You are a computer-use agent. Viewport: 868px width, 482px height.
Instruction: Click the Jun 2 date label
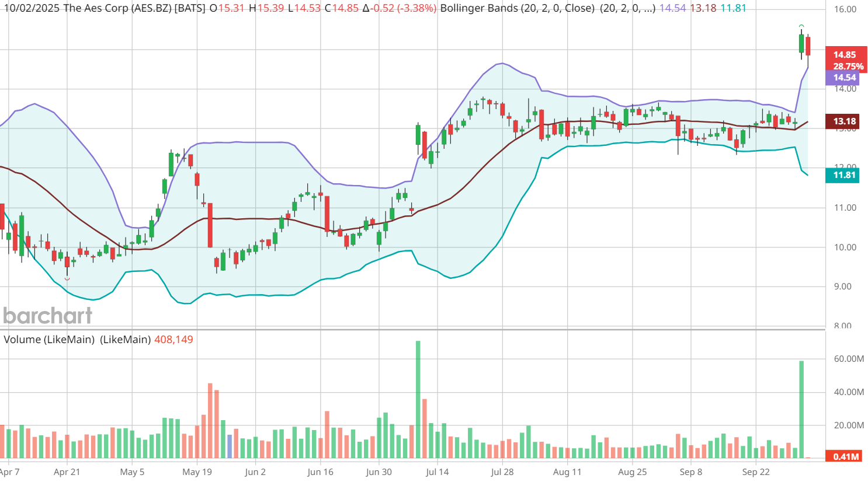255,472
